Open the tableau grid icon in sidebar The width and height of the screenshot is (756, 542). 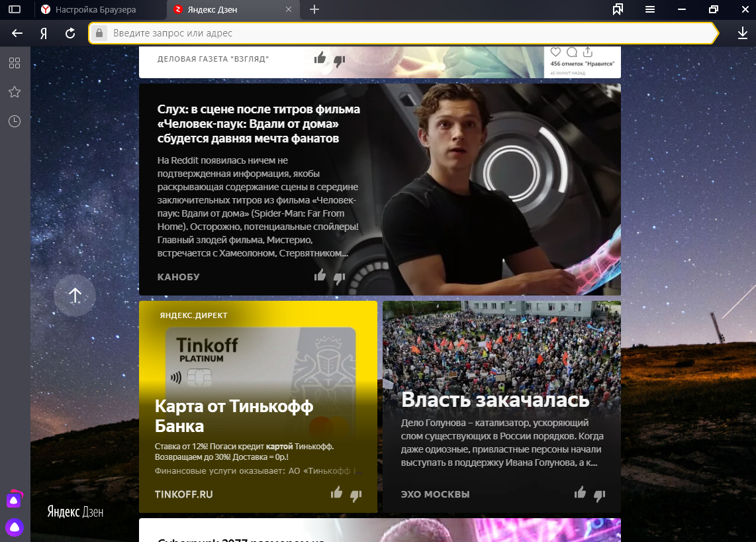click(x=15, y=63)
